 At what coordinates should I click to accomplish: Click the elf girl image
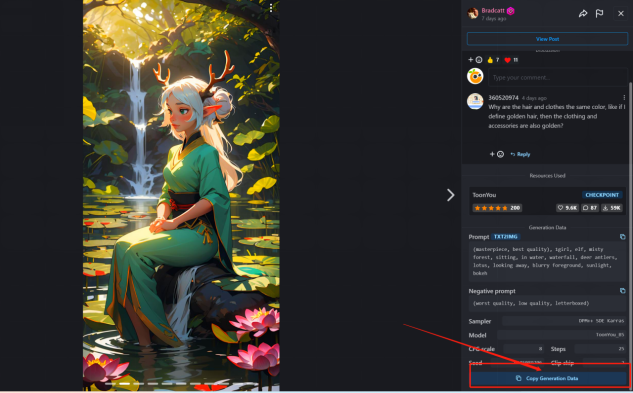point(181,195)
